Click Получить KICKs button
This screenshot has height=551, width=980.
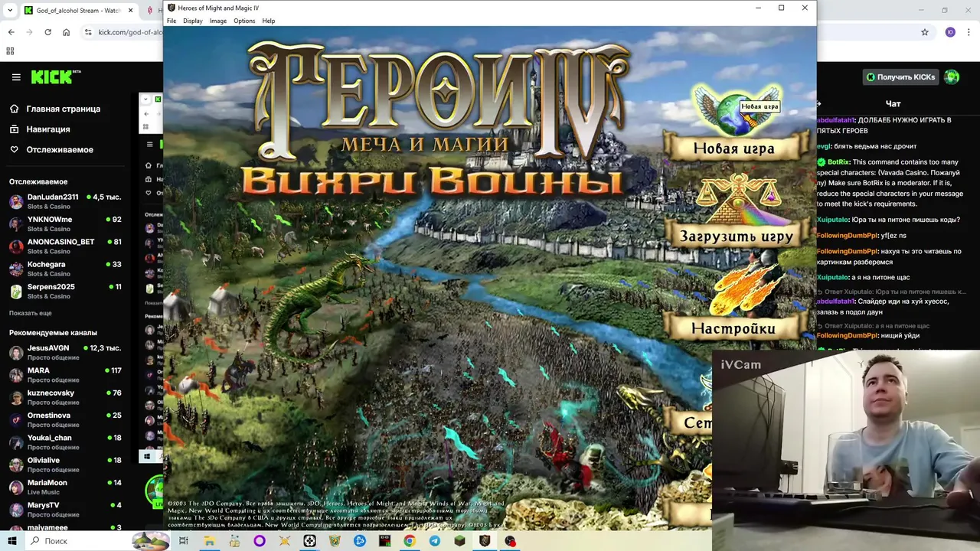coord(900,77)
